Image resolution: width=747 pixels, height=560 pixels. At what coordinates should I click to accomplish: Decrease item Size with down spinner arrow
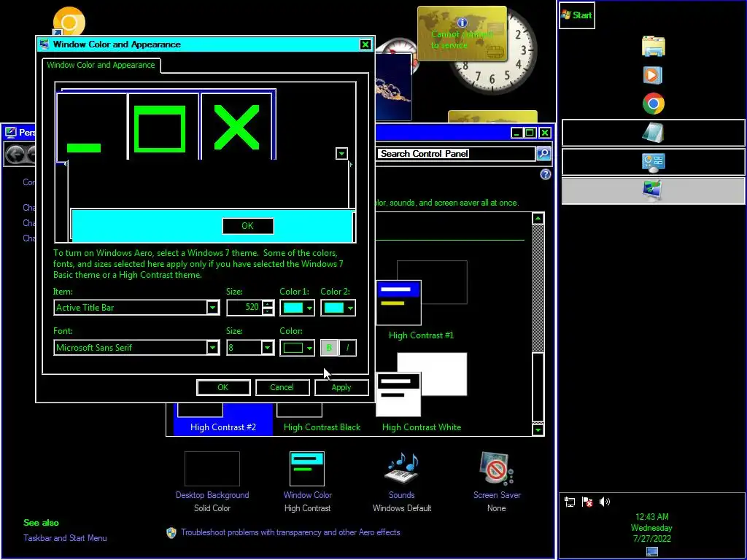click(268, 311)
